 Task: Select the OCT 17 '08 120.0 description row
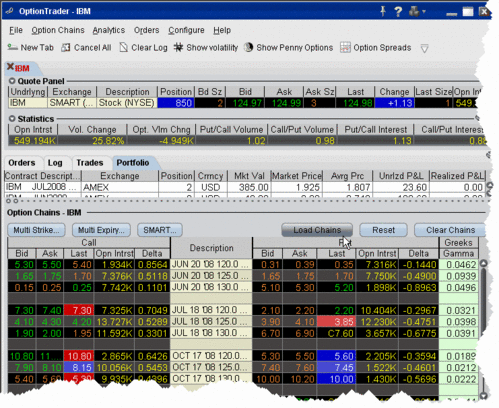point(211,356)
